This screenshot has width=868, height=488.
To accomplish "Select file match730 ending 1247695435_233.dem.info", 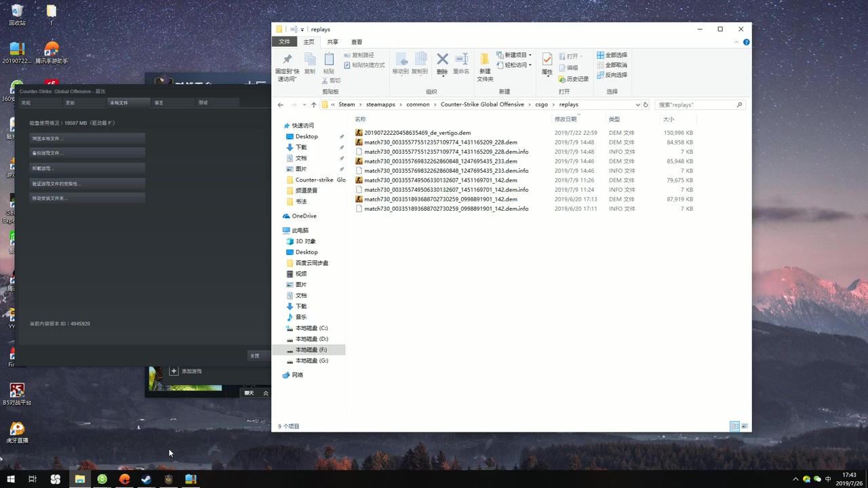I will 446,171.
